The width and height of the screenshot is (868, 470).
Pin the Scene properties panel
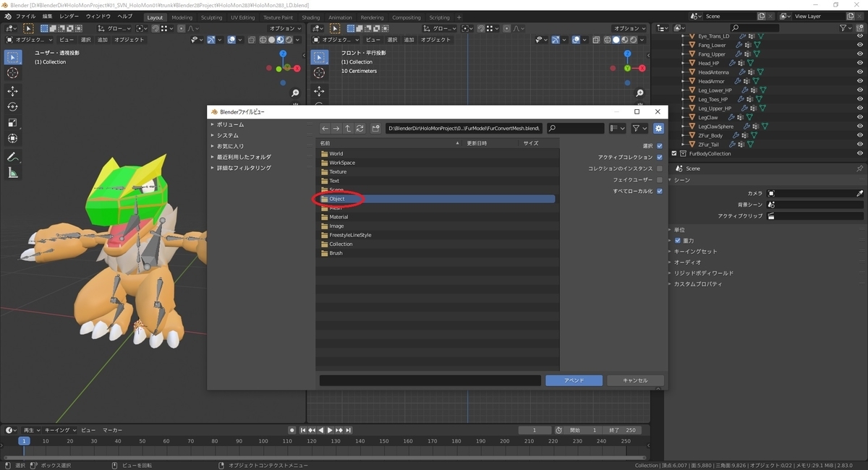859,168
